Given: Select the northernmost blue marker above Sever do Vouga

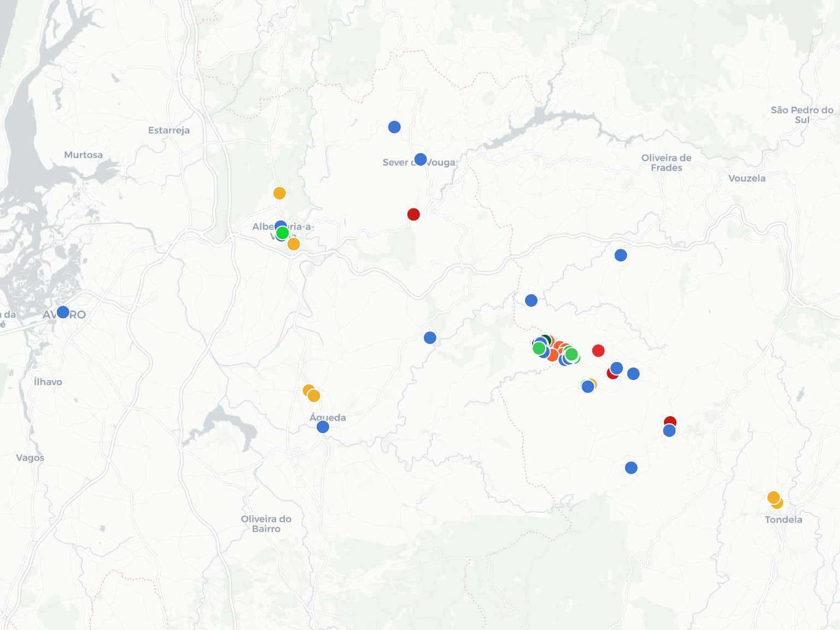Looking at the screenshot, I should pos(394,127).
